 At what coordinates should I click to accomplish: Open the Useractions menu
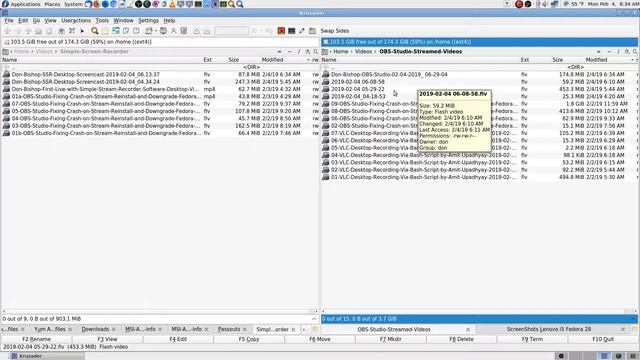coord(76,20)
